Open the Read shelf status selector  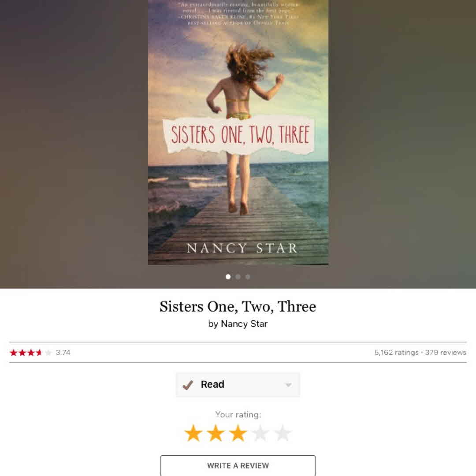coord(238,385)
